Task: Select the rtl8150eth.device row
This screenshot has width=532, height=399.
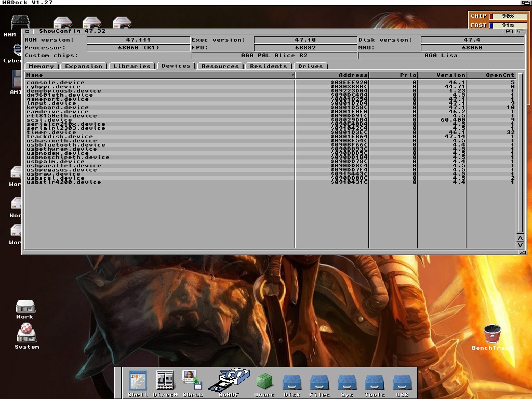Action: click(x=270, y=116)
